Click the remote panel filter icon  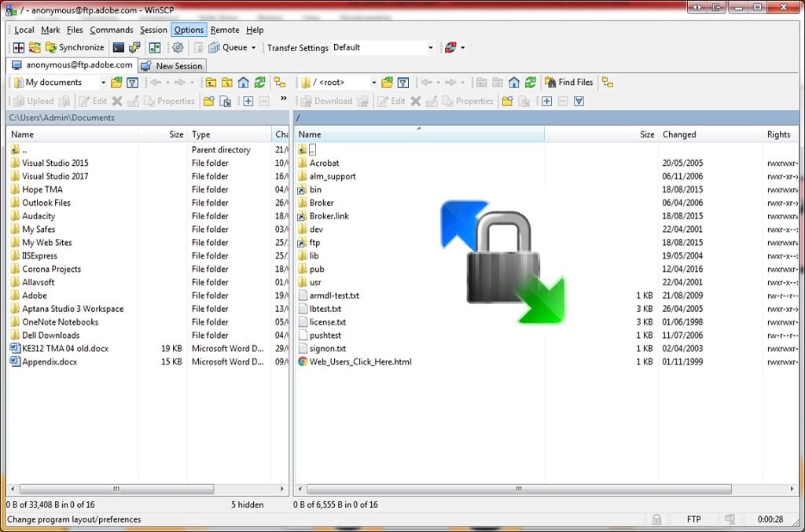[403, 83]
